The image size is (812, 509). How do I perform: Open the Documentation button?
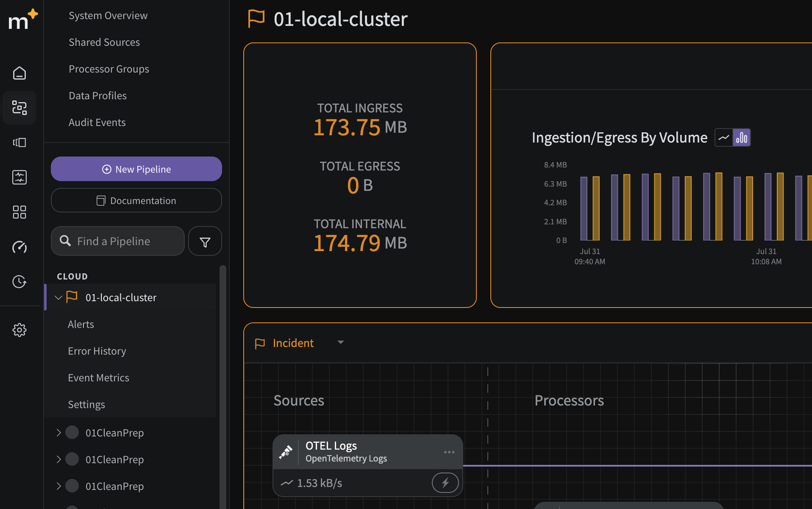tap(136, 200)
